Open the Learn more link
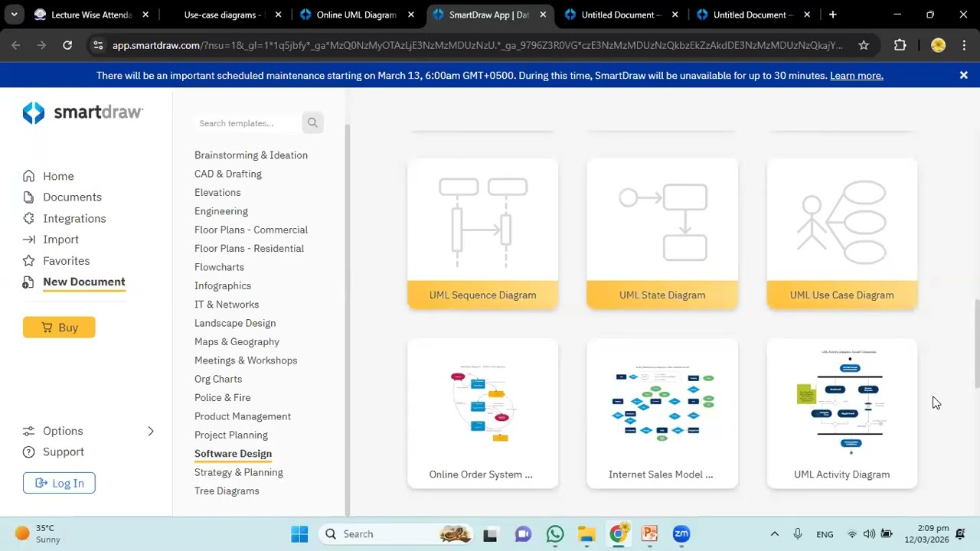The image size is (980, 551). coord(856,75)
